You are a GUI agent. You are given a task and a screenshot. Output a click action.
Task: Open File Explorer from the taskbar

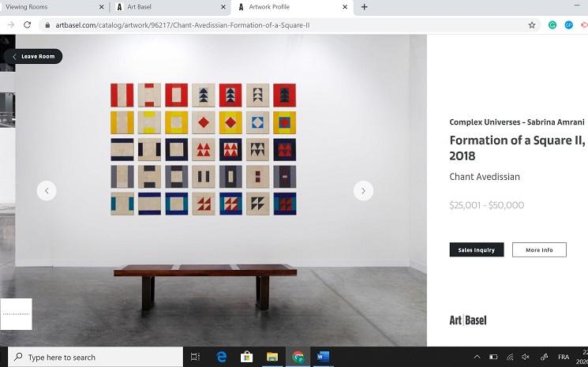tap(272, 357)
